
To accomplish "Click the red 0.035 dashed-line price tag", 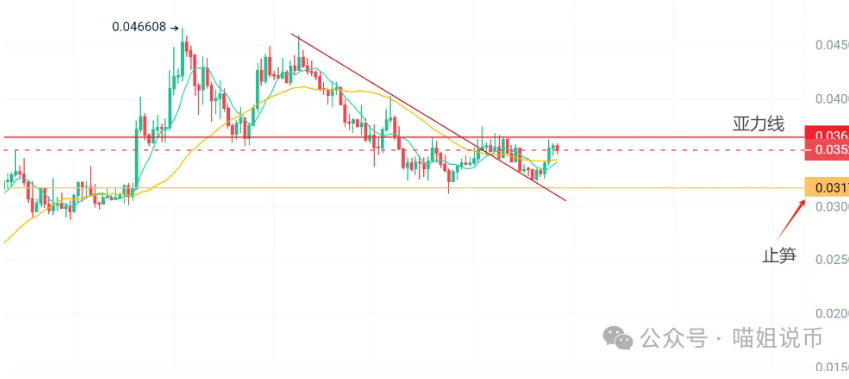I will pyautogui.click(x=827, y=151).
